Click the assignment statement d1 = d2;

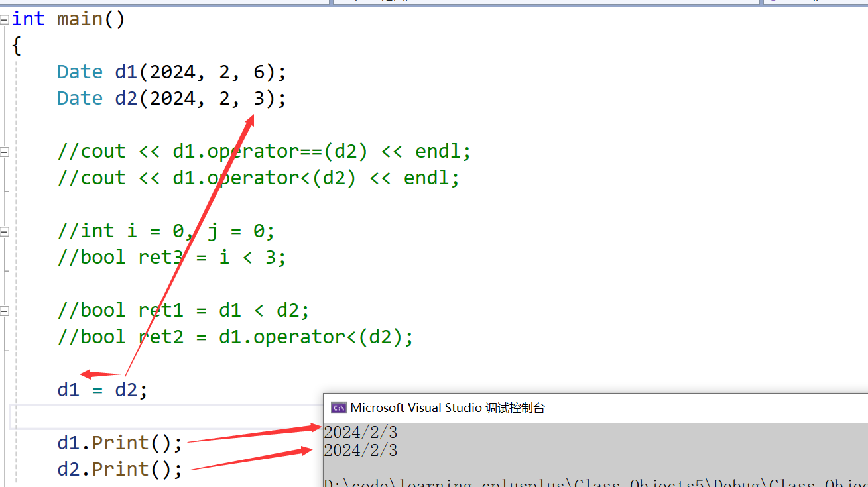pyautogui.click(x=102, y=390)
